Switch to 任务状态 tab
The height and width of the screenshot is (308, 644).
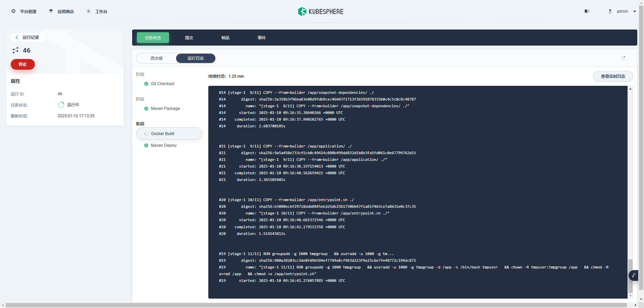pyautogui.click(x=153, y=38)
